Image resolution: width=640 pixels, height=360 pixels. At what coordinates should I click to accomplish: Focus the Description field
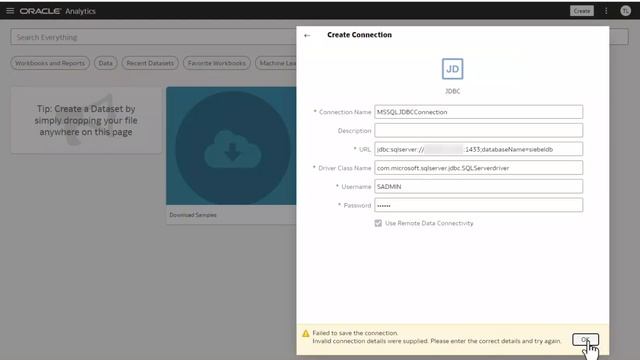click(x=478, y=131)
